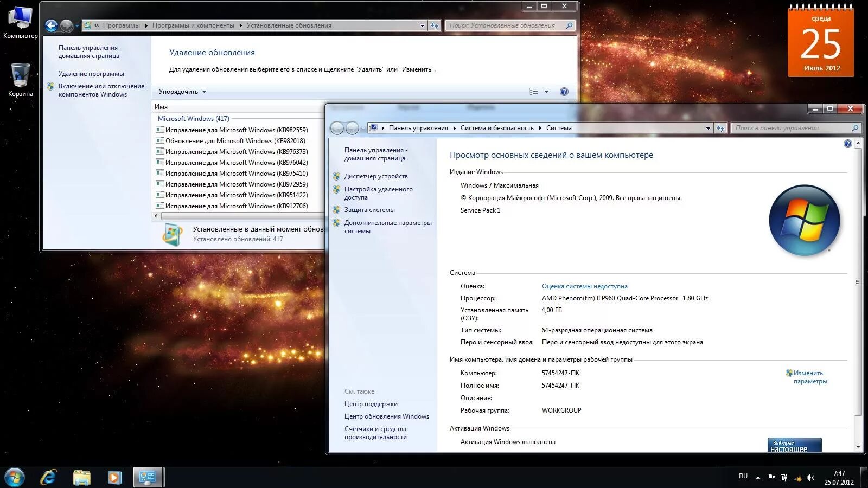Click the Программы breadcrumb
Image resolution: width=868 pixels, height=488 pixels.
pyautogui.click(x=121, y=25)
